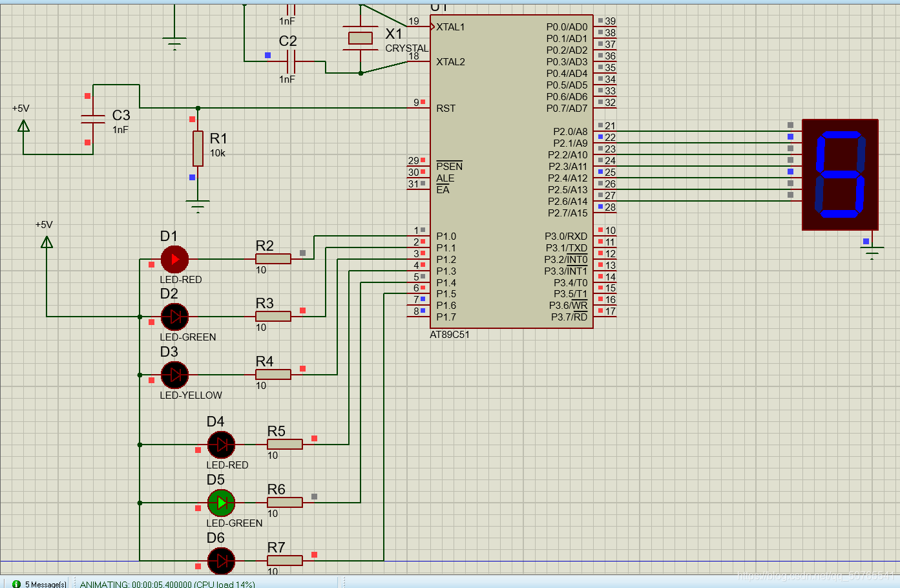Click the P2.0/A8 pin 21 stub
The width and height of the screenshot is (900, 588).
605,131
